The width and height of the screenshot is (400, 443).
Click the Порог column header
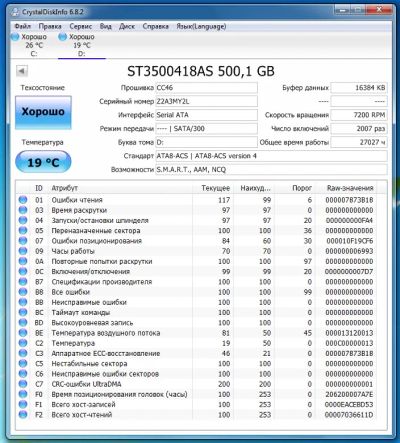pyautogui.click(x=302, y=188)
